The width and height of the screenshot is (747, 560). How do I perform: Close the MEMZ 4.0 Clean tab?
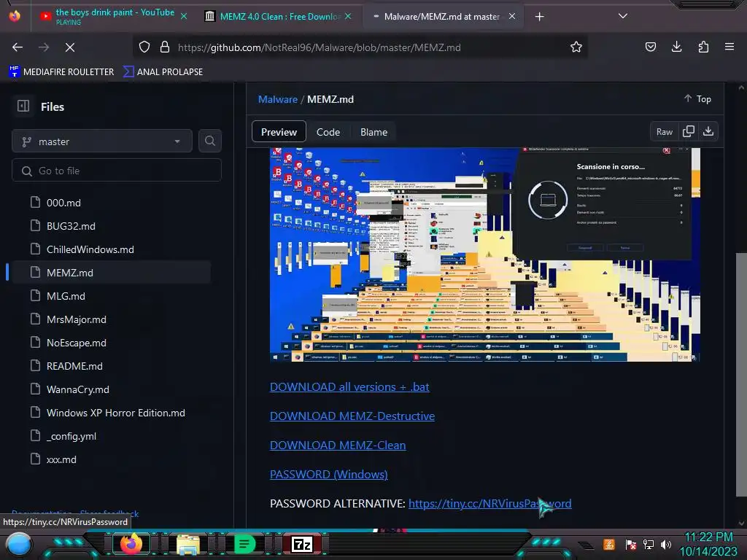[x=348, y=16]
